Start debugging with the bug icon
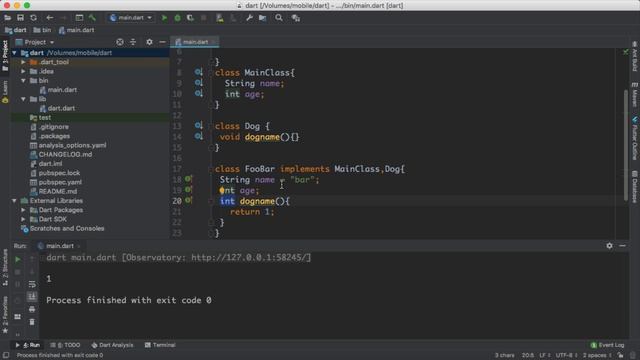This screenshot has width=640, height=360. (x=177, y=18)
